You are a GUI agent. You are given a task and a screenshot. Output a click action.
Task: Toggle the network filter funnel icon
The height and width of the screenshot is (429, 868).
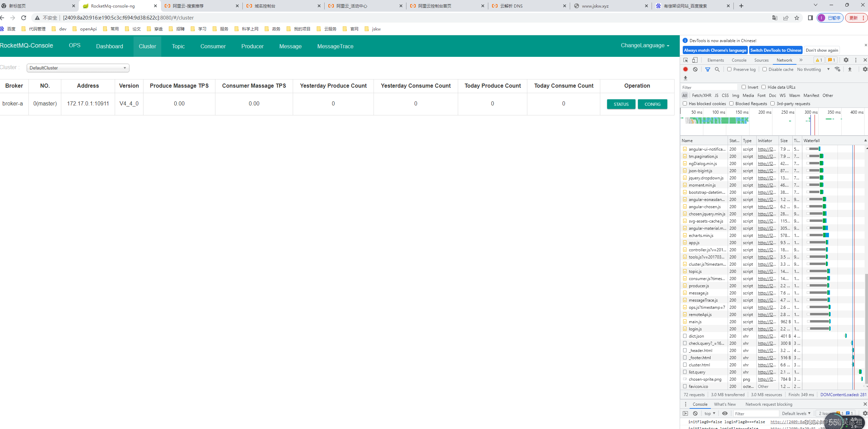click(x=708, y=69)
